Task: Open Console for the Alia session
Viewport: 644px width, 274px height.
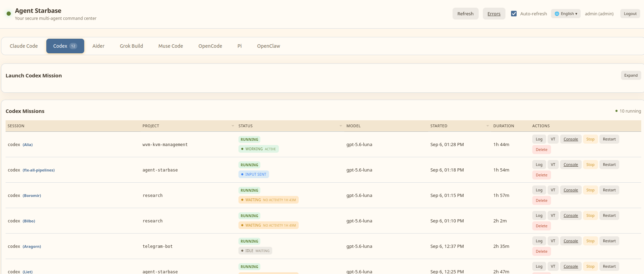Action: (x=571, y=139)
